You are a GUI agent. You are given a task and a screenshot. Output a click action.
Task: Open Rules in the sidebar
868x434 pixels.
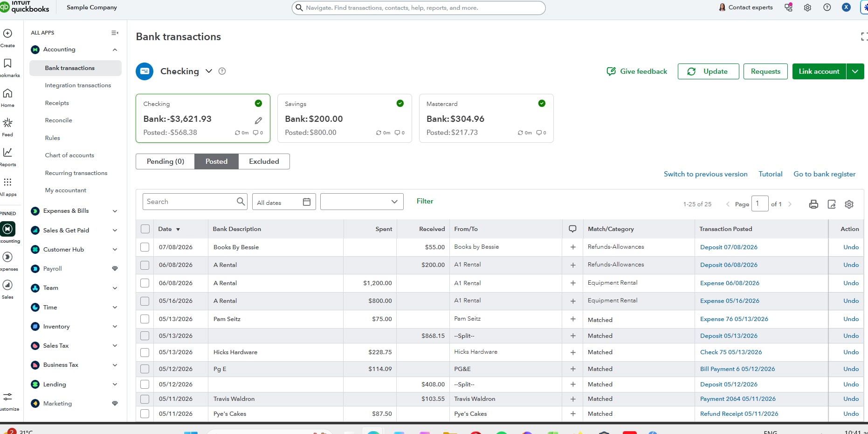(x=52, y=138)
